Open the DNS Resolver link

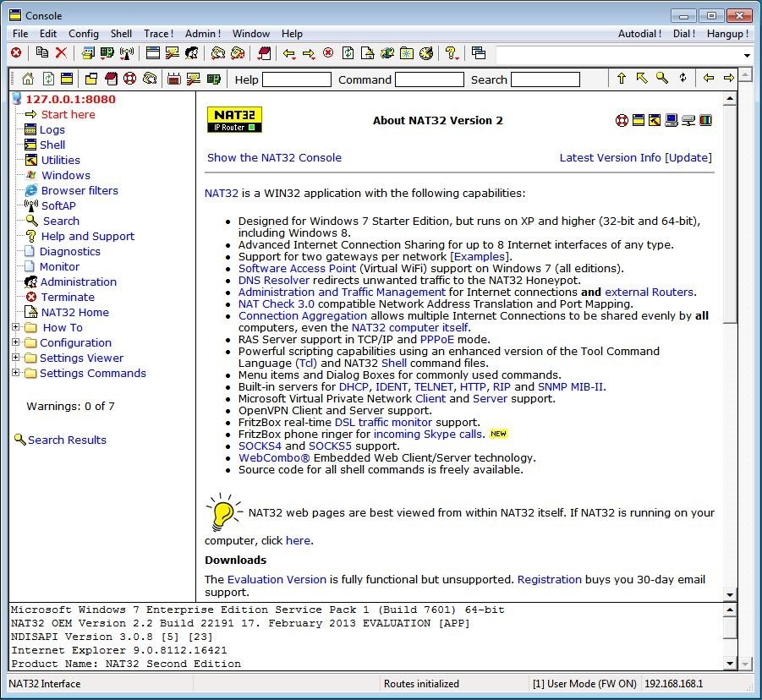(274, 280)
